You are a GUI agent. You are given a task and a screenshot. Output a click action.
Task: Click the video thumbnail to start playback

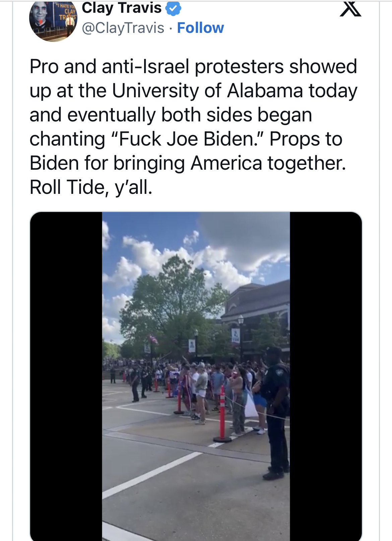point(196,376)
